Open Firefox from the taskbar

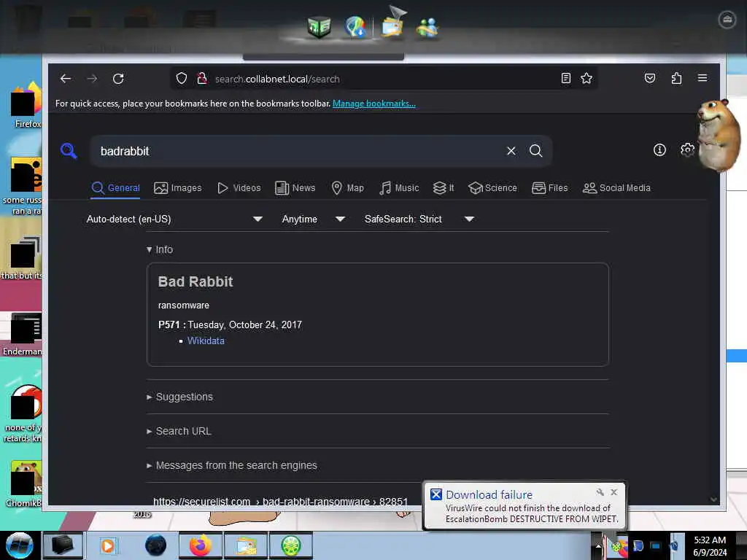(x=201, y=545)
